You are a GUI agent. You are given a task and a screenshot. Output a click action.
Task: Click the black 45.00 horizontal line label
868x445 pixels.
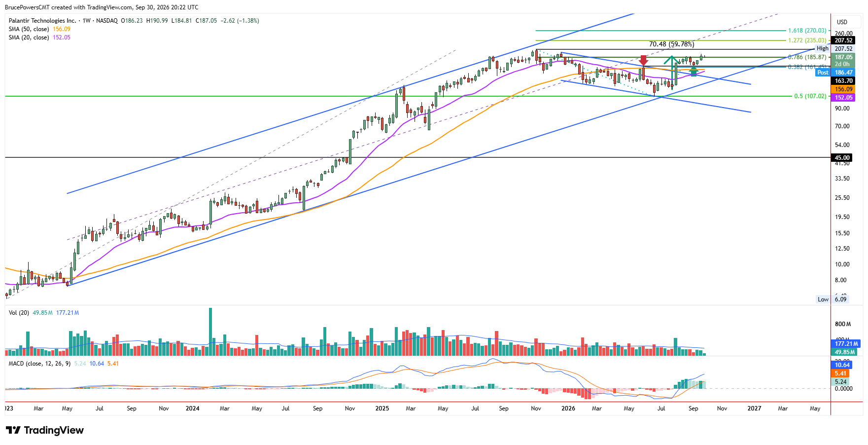(x=842, y=158)
